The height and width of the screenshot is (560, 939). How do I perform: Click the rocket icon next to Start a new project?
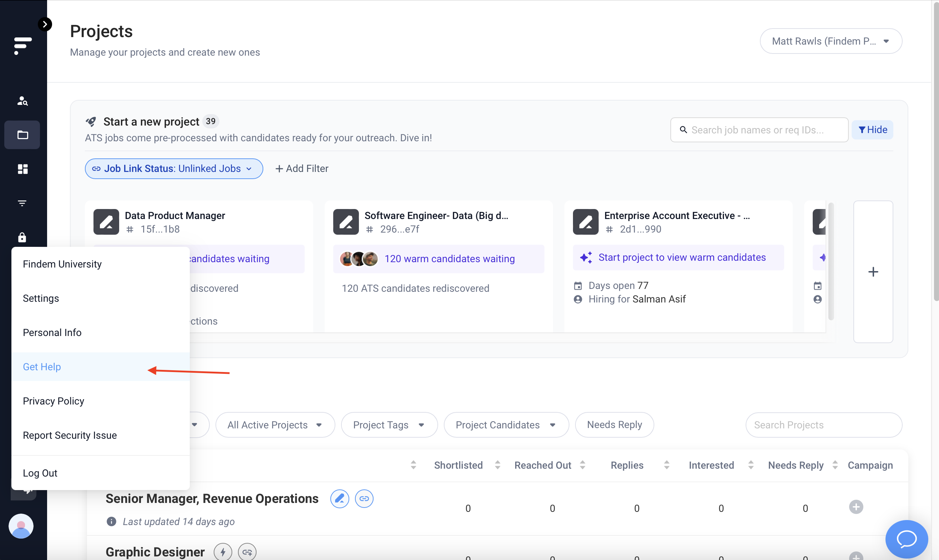pyautogui.click(x=91, y=122)
